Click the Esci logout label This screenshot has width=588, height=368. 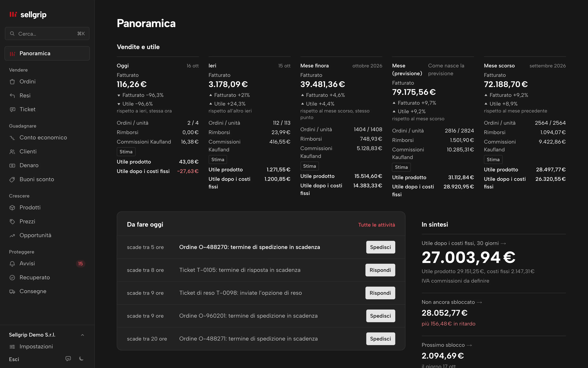(x=14, y=359)
